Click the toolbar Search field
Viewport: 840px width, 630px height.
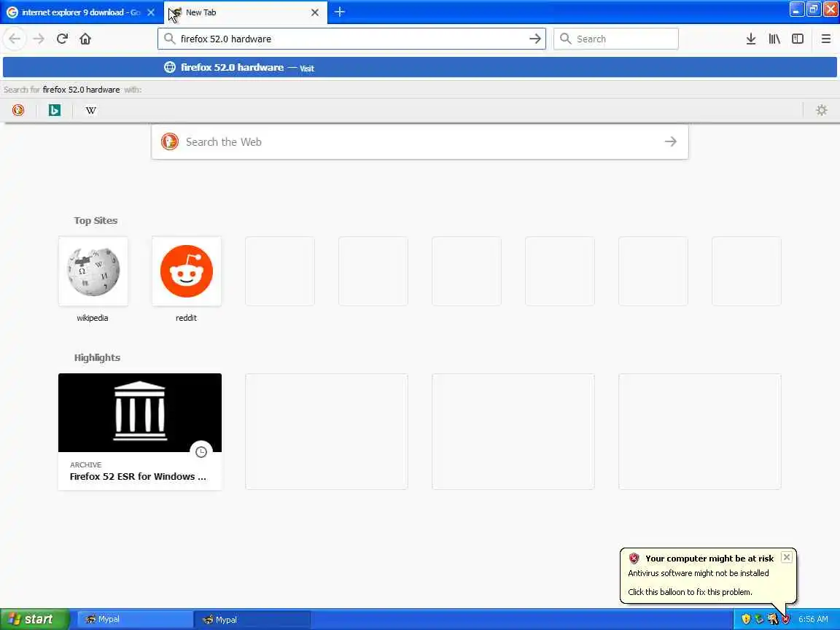615,39
